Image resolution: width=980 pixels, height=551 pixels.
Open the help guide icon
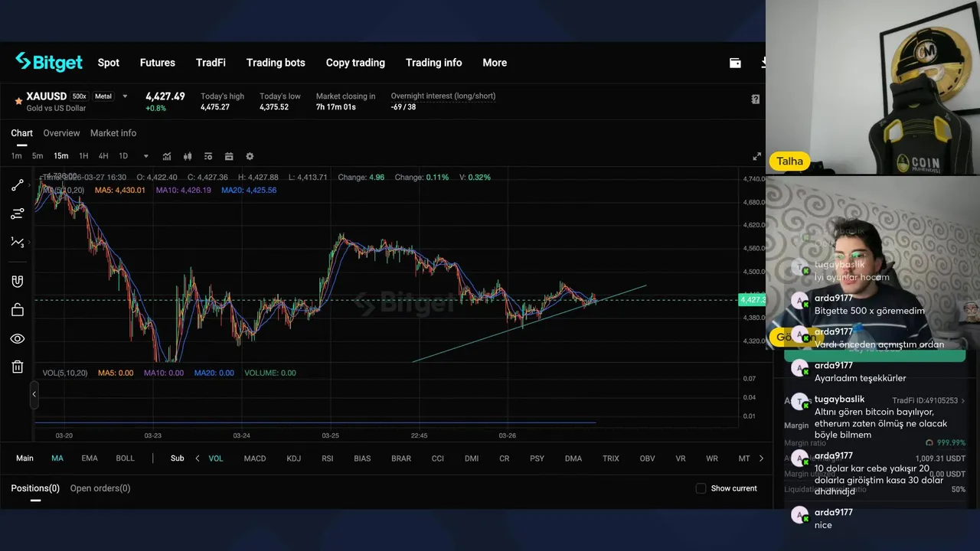click(x=756, y=99)
